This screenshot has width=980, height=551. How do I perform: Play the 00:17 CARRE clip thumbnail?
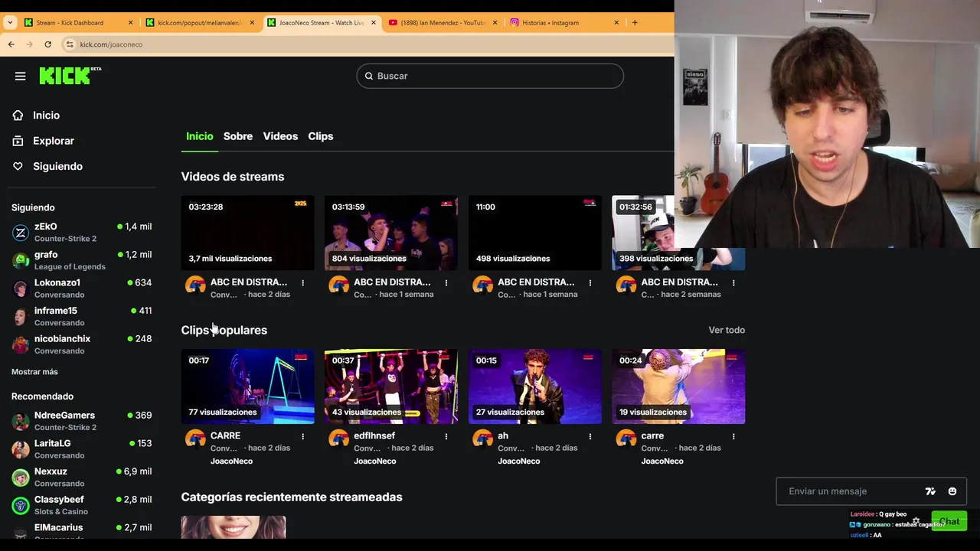[x=247, y=386]
